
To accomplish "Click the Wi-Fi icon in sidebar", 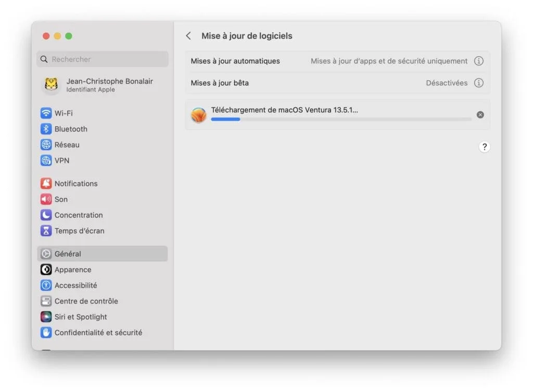I will 46,113.
